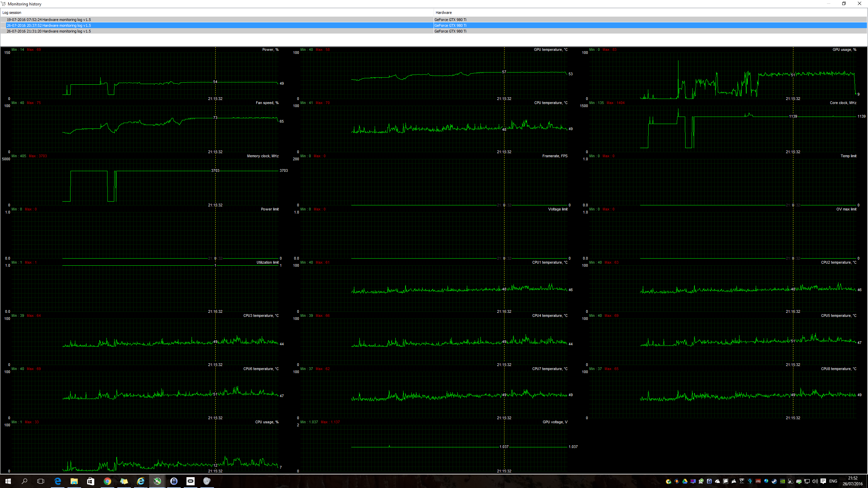Open the Windows Start menu
The width and height of the screenshot is (868, 488).
point(8,481)
